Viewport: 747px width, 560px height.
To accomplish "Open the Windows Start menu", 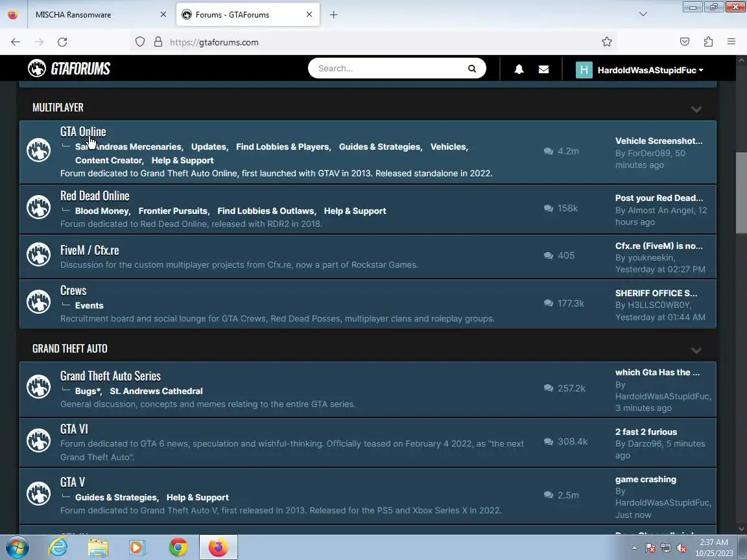I will click(x=17, y=547).
